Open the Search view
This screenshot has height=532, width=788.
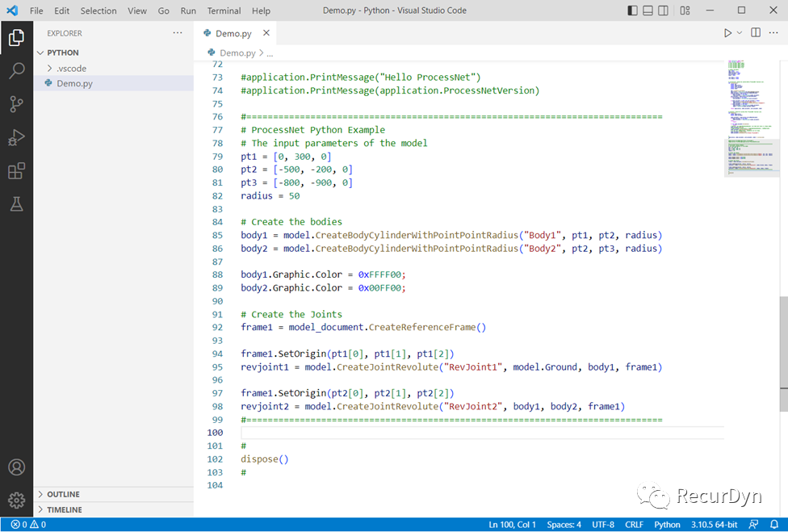coord(17,70)
